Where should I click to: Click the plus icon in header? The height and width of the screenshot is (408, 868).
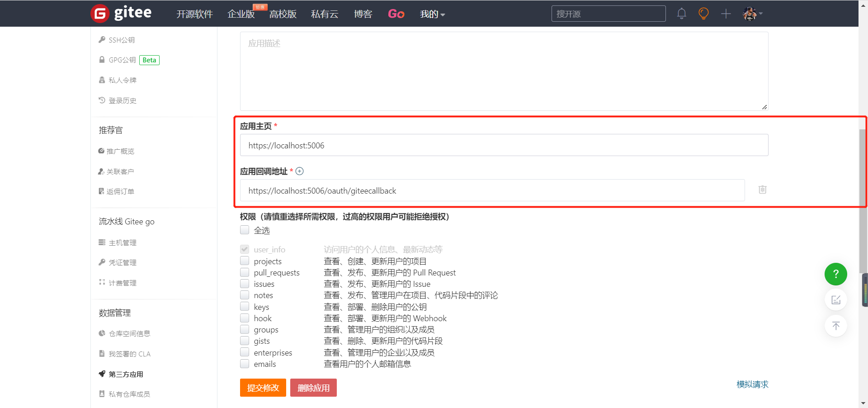726,14
